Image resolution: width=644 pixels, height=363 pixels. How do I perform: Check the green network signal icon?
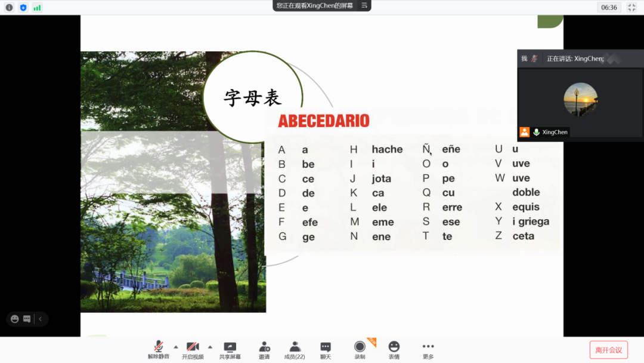click(38, 8)
